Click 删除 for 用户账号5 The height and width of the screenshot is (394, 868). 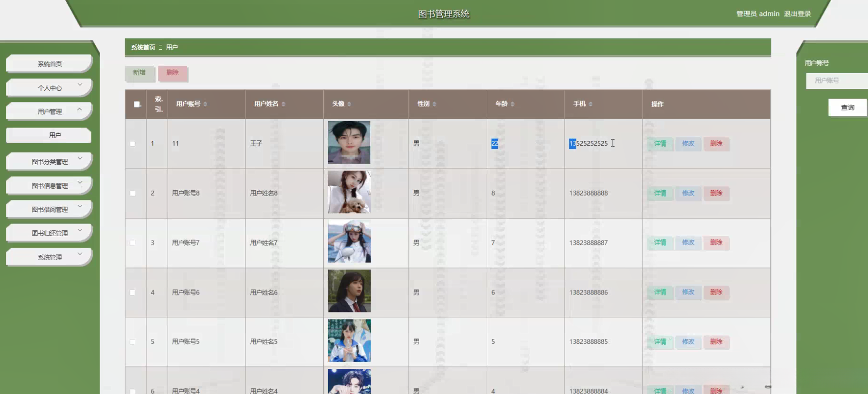click(x=716, y=342)
